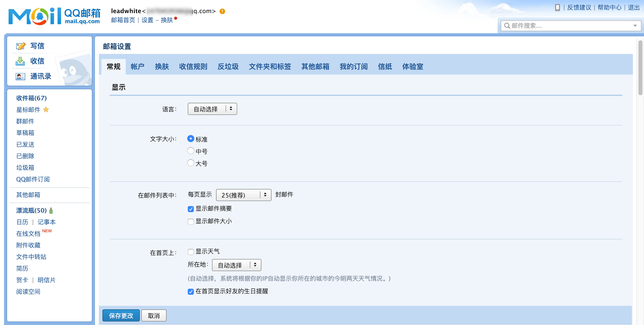
Task: Open the 通讯录 contacts icon
Action: coord(20,76)
